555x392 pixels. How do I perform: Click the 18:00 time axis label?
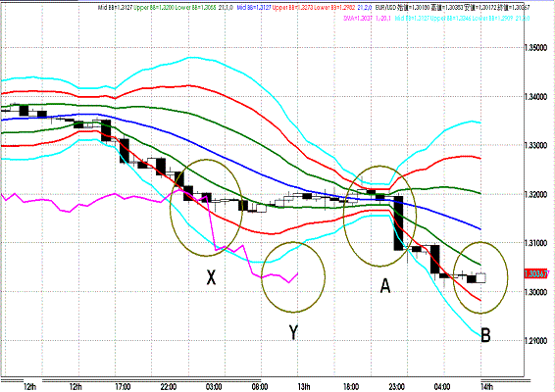point(351,387)
